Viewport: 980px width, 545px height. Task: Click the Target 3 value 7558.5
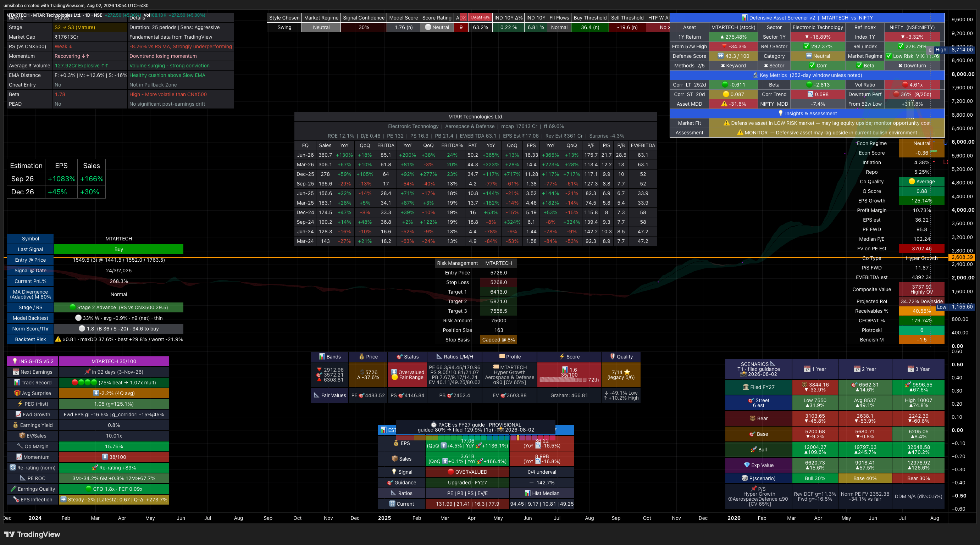498,311
